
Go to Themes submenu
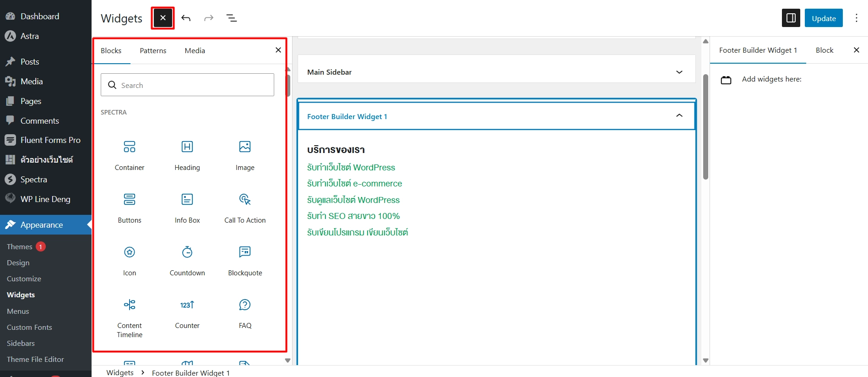pyautogui.click(x=20, y=246)
